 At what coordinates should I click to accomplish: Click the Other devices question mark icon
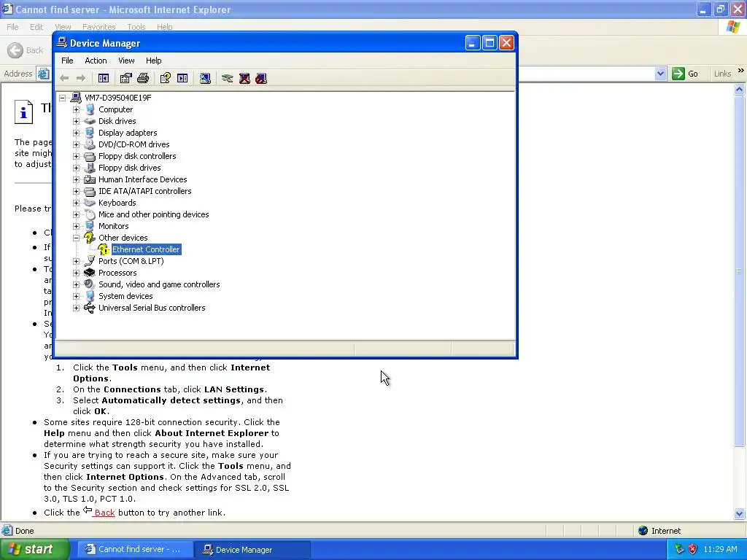point(90,238)
